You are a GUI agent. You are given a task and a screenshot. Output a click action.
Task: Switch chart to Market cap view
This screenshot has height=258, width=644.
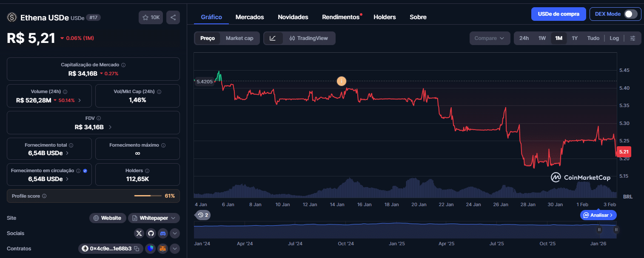[239, 38]
